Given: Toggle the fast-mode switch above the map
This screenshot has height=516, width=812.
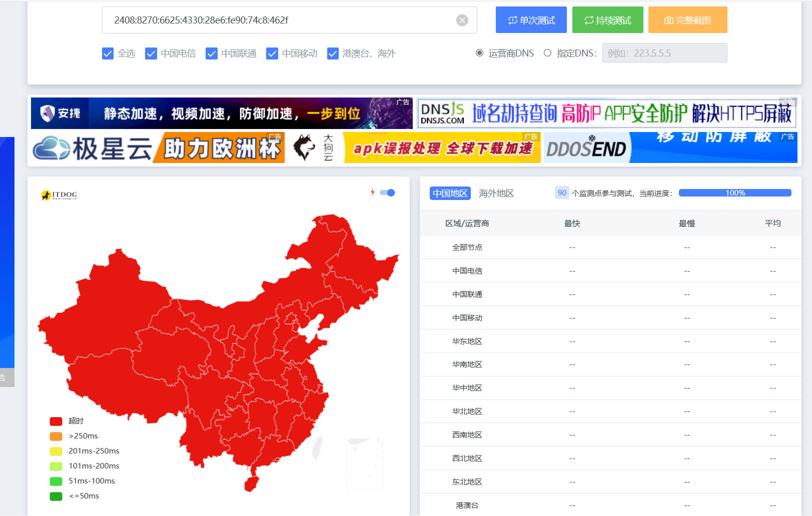Looking at the screenshot, I should tap(387, 192).
